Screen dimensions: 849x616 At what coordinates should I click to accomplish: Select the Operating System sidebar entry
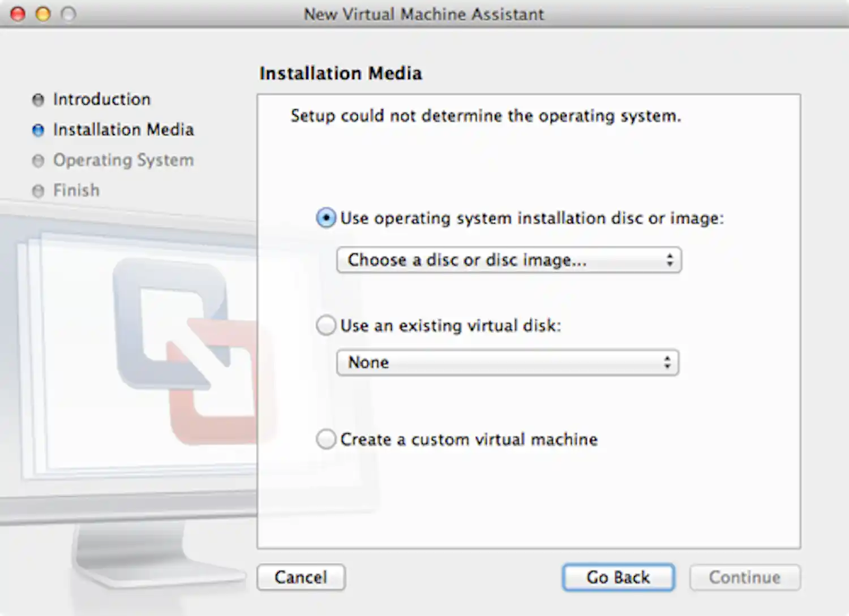[x=123, y=161]
